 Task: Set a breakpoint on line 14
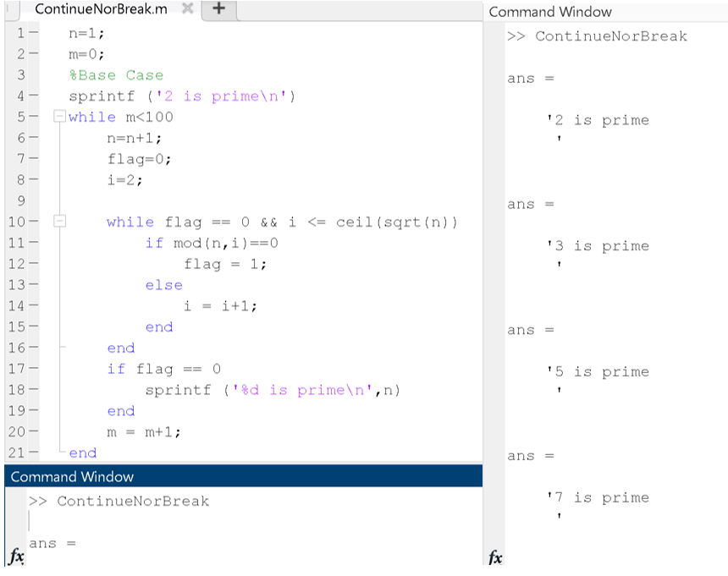(33, 305)
